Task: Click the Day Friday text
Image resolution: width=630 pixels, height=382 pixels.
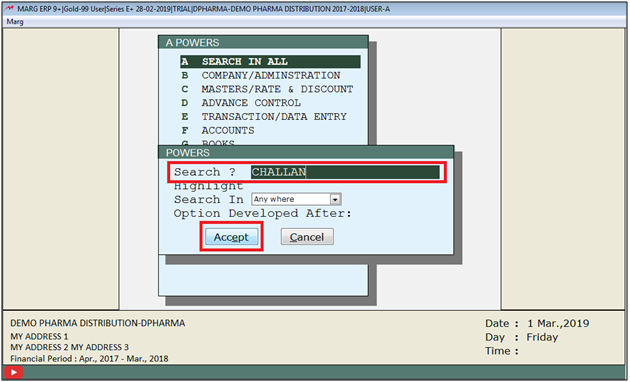Action: click(x=522, y=337)
